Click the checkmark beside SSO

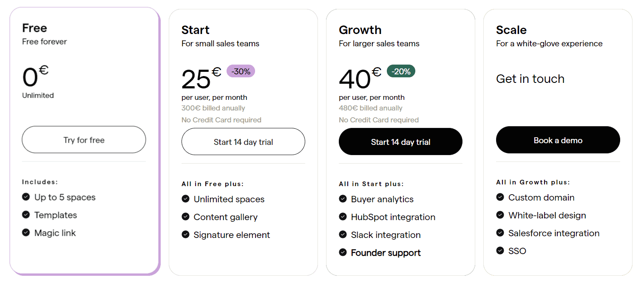point(500,251)
